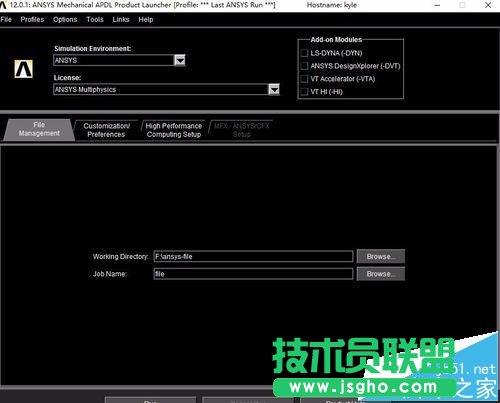Click the ANSYS title bar icon
The image size is (500, 403).
click(x=3, y=5)
